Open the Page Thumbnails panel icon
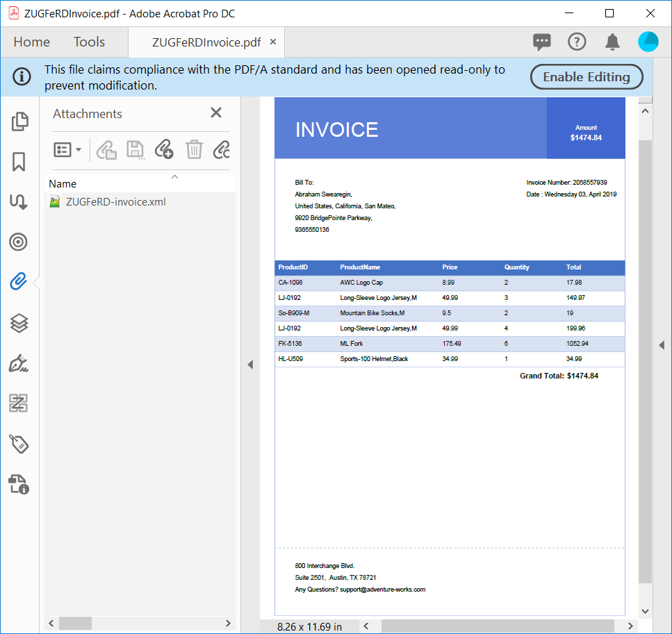The width and height of the screenshot is (672, 634). [19, 122]
